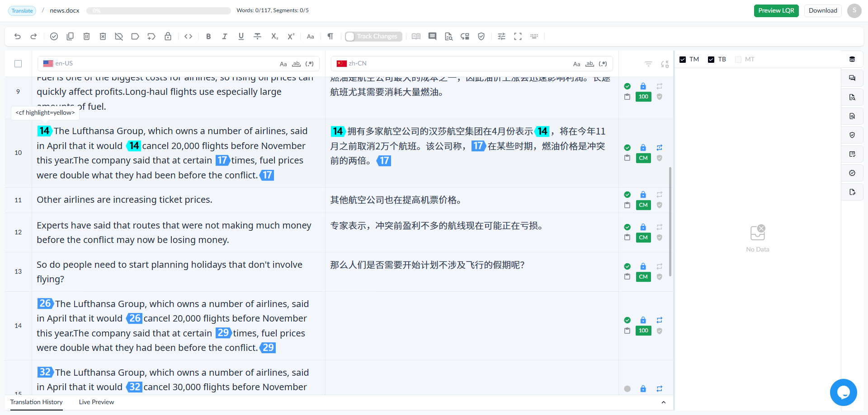868x415 pixels.
Task: Switch to the Live Preview tab
Action: (x=96, y=402)
